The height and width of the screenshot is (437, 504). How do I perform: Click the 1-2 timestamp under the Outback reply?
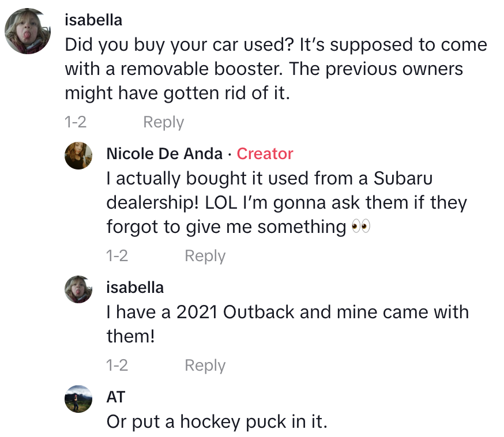click(117, 366)
